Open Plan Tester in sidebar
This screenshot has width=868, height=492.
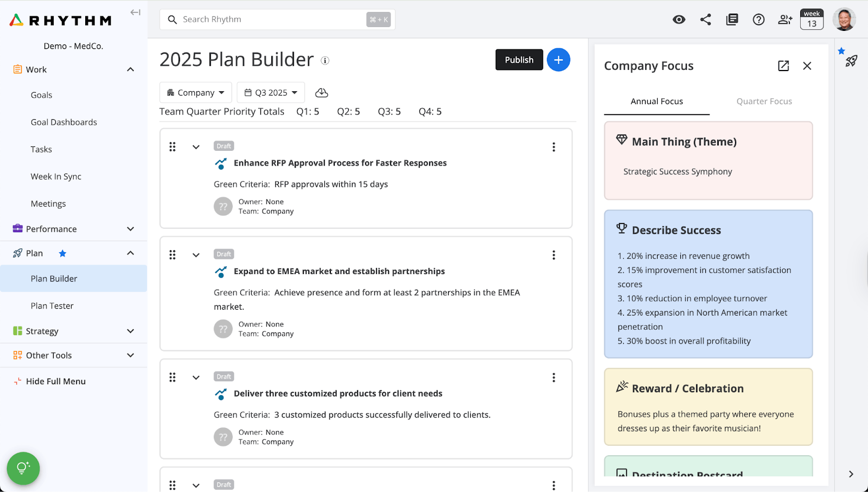pyautogui.click(x=52, y=306)
